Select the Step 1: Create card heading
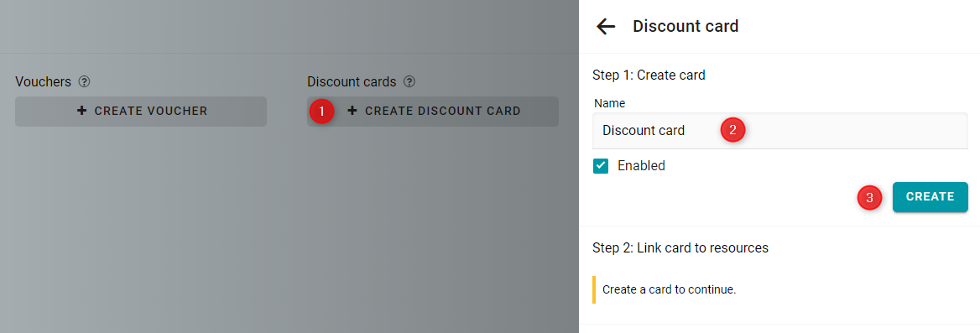980x333 pixels. pos(649,75)
